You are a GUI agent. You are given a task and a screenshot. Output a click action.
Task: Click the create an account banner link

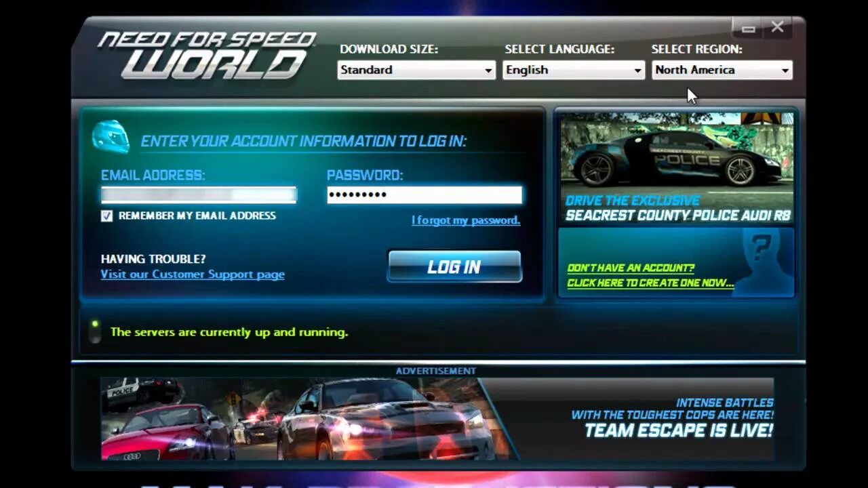pyautogui.click(x=650, y=276)
